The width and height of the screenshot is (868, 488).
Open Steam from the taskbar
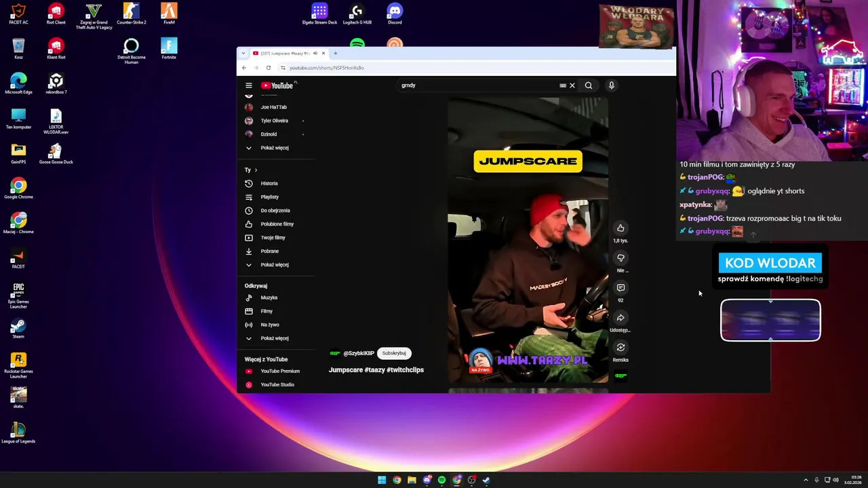486,480
